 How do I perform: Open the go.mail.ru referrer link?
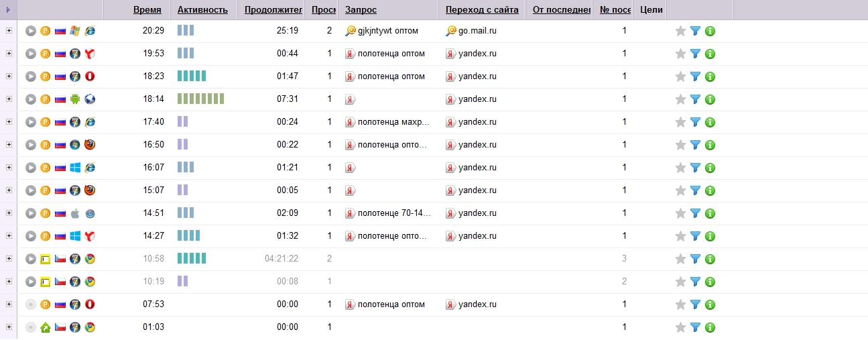coord(477,31)
